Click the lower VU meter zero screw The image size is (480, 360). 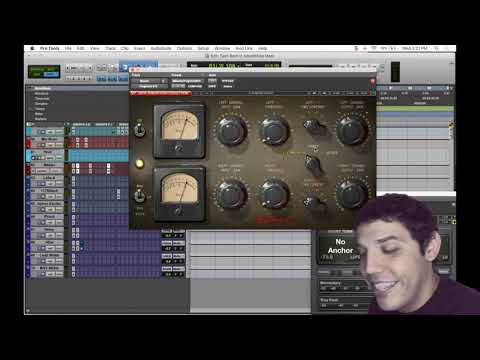(x=178, y=211)
